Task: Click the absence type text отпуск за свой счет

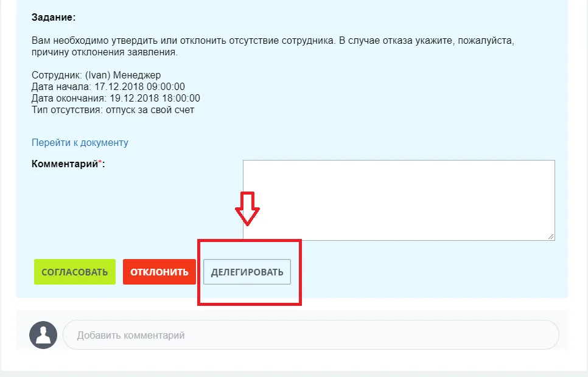Action: (x=150, y=110)
